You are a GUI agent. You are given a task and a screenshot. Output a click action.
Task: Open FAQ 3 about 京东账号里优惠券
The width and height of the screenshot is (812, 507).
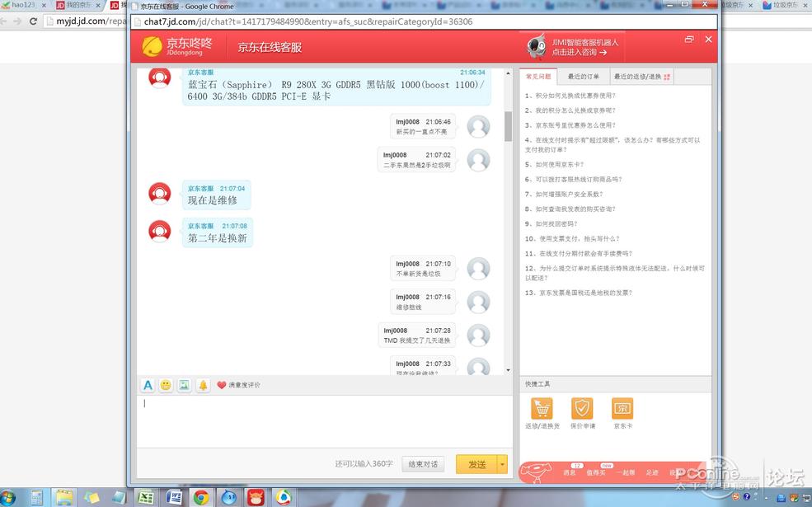(x=570, y=125)
